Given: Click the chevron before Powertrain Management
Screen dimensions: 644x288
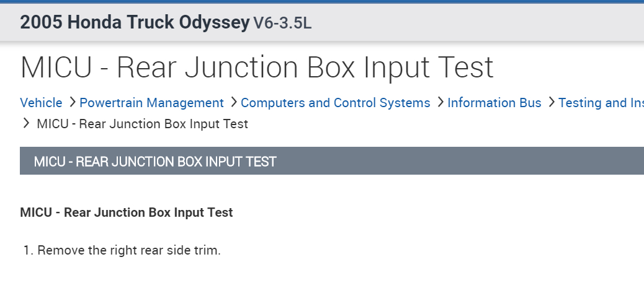Looking at the screenshot, I should pos(72,102).
